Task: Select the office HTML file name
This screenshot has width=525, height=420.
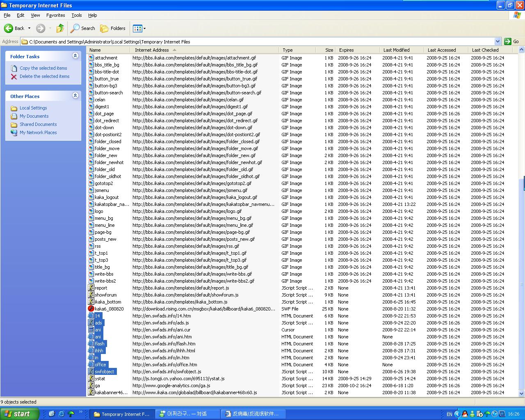Action: [x=100, y=365]
